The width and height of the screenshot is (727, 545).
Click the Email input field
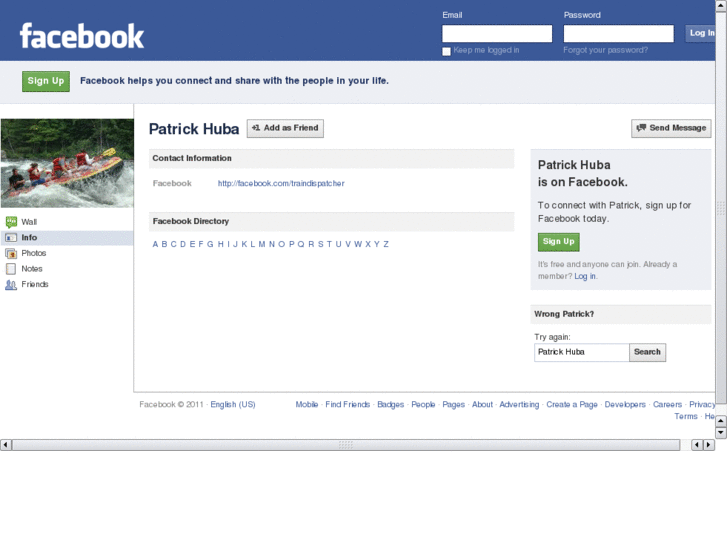[x=497, y=33]
